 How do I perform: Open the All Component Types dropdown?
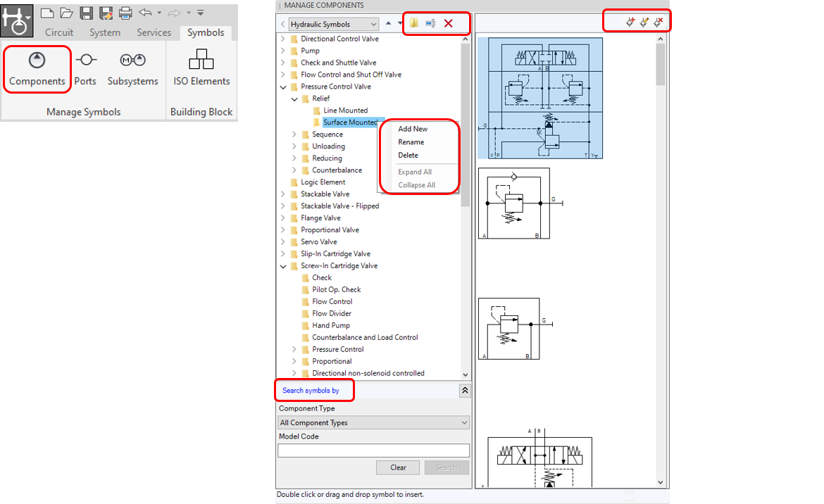click(x=373, y=422)
